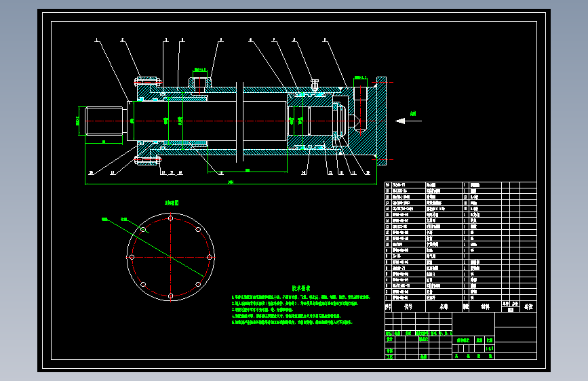Select part balloon number 6 above the assembly
The height and width of the screenshot is (381, 588).
pyautogui.click(x=250, y=40)
